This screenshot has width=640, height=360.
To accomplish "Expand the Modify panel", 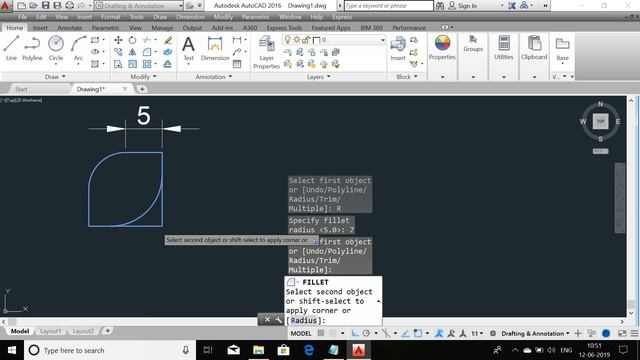I will [x=143, y=77].
